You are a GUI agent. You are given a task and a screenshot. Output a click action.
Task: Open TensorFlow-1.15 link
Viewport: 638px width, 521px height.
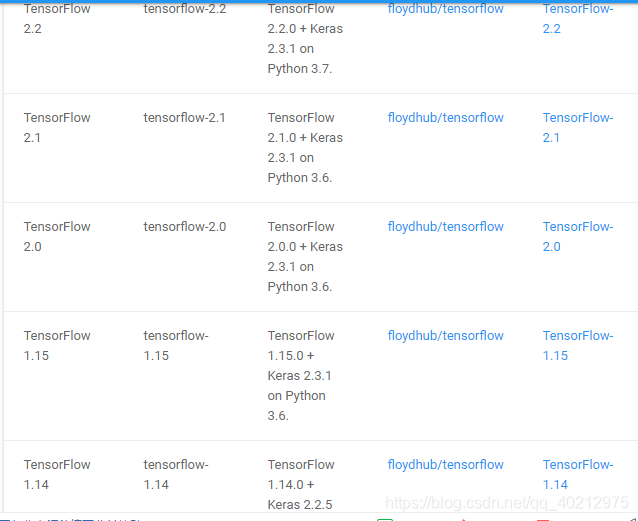tap(578, 346)
